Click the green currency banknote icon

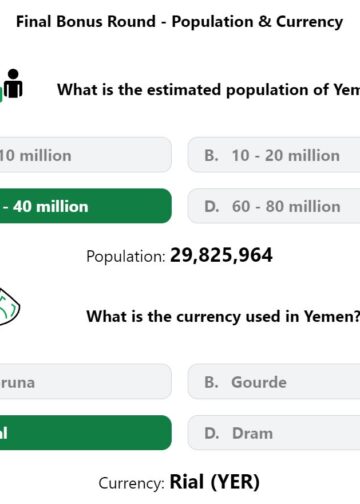point(10,307)
